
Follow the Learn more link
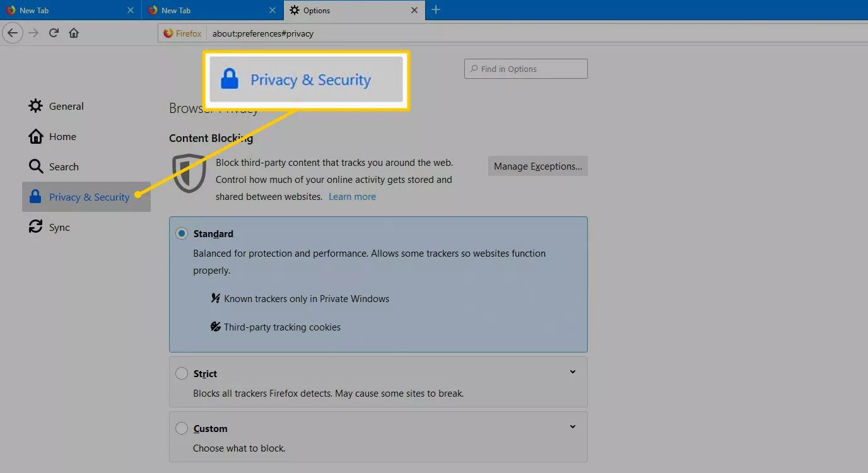(x=352, y=197)
